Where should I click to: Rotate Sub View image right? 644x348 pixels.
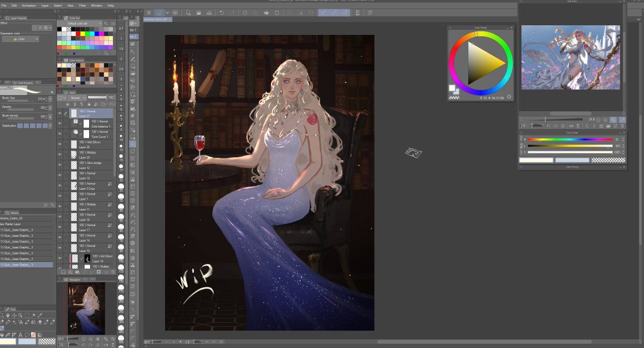pyautogui.click(x=555, y=126)
